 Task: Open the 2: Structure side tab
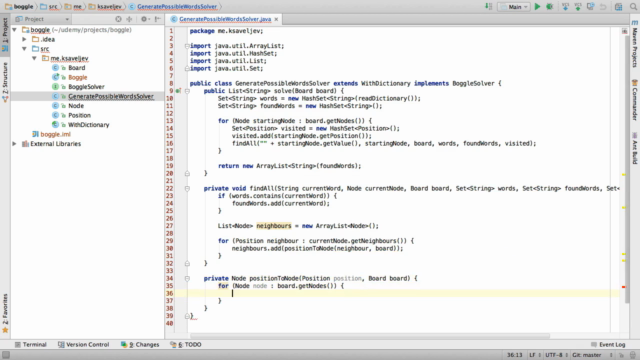click(5, 81)
